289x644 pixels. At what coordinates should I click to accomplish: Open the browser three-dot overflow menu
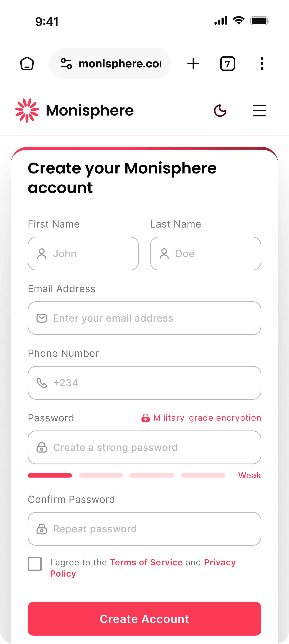point(262,64)
